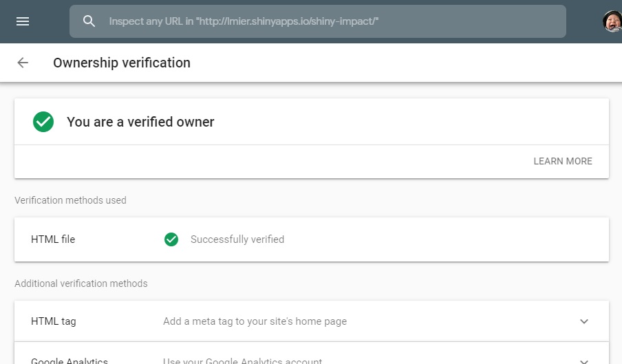Focus the Inspect any URL search field
This screenshot has width=622, height=364.
(317, 21)
